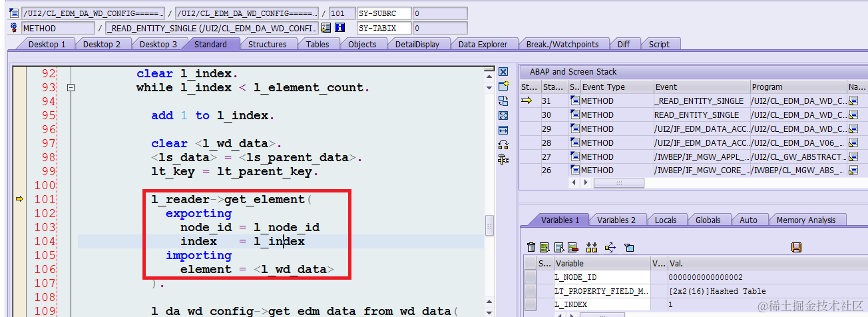Click the branching arrows icon in variables toolbar
The height and width of the screenshot is (317, 868).
[x=610, y=247]
